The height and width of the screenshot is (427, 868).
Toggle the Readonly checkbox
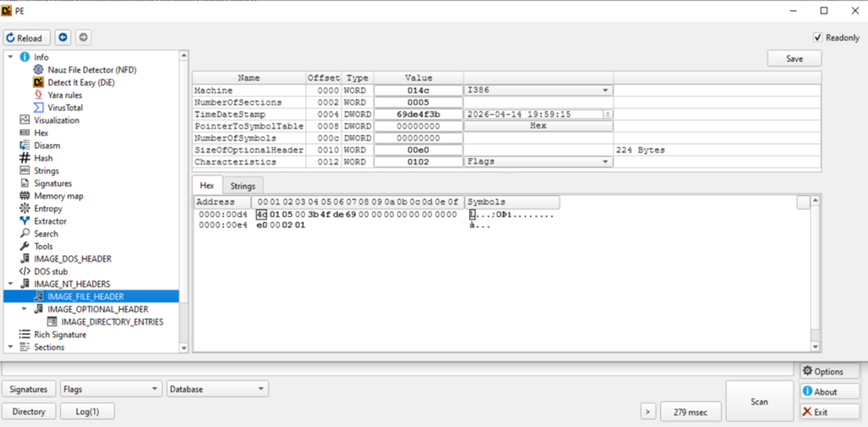point(817,38)
